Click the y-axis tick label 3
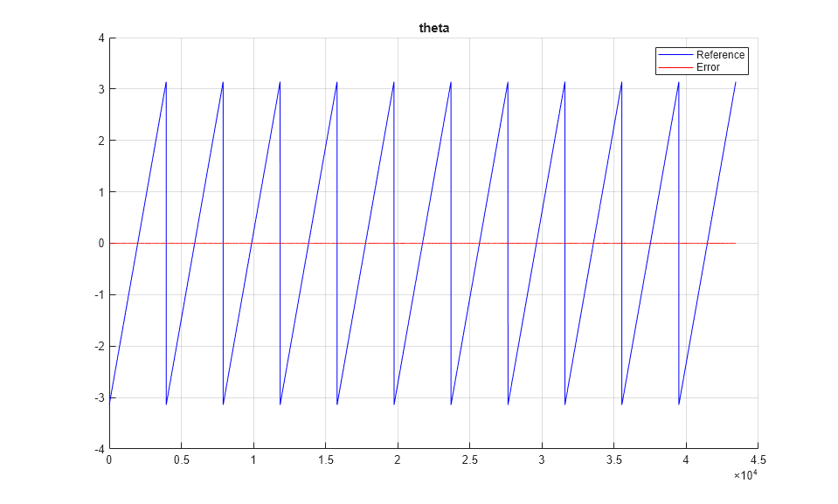The image size is (838, 504). click(101, 89)
